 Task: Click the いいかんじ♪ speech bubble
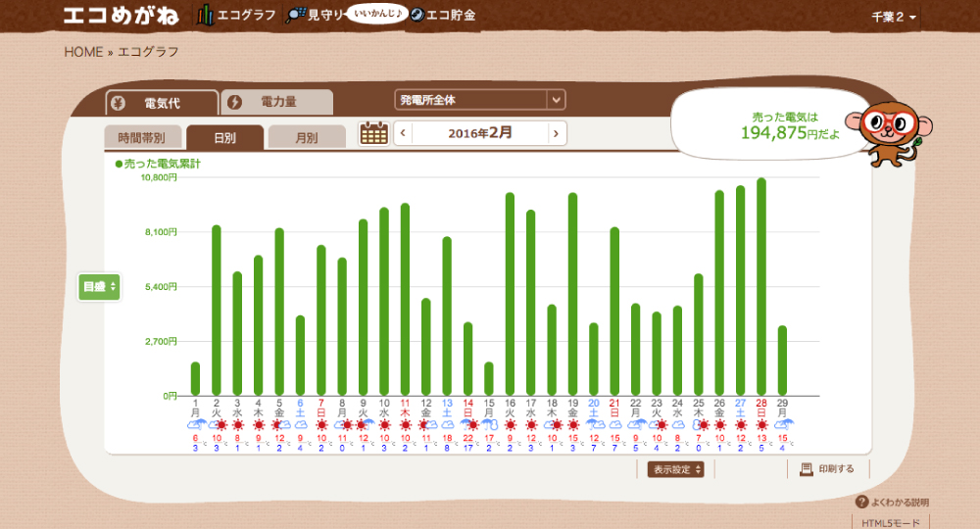377,13
